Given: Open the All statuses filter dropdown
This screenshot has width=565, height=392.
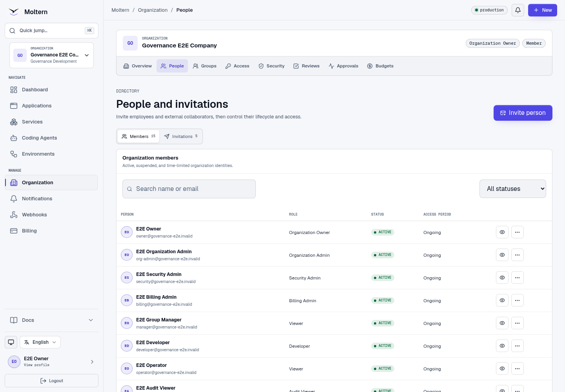Looking at the screenshot, I should 513,189.
